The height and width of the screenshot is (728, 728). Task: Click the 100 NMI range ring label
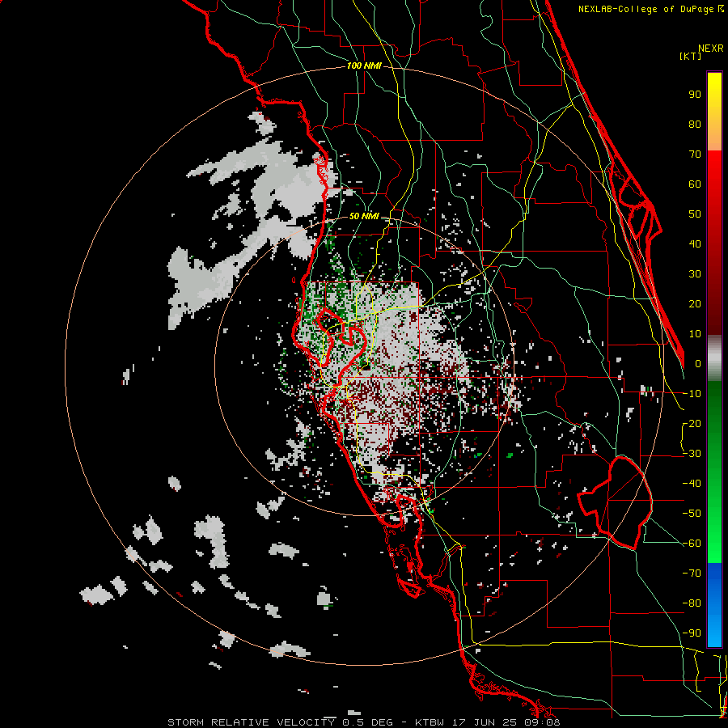point(364,66)
